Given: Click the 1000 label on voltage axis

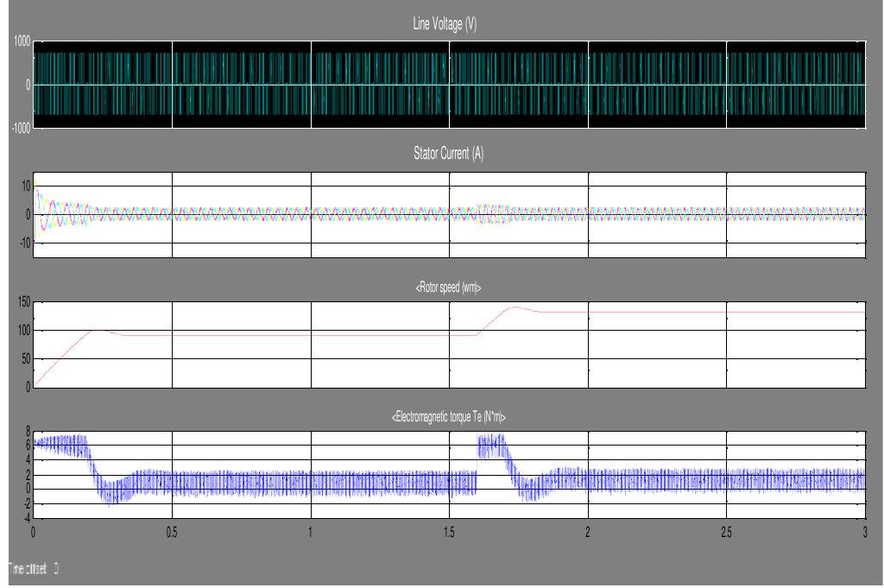Looking at the screenshot, I should [x=22, y=41].
